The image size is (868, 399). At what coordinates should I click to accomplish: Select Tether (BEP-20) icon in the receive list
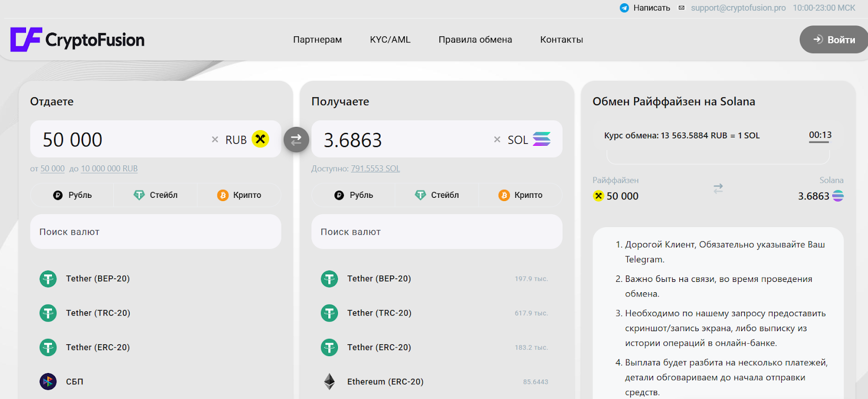(329, 279)
